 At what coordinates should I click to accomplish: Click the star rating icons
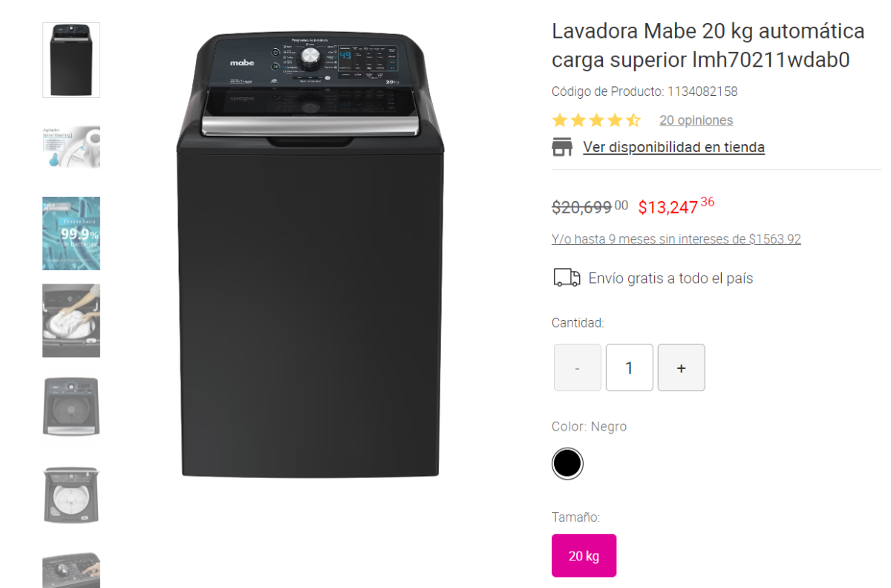(x=596, y=120)
